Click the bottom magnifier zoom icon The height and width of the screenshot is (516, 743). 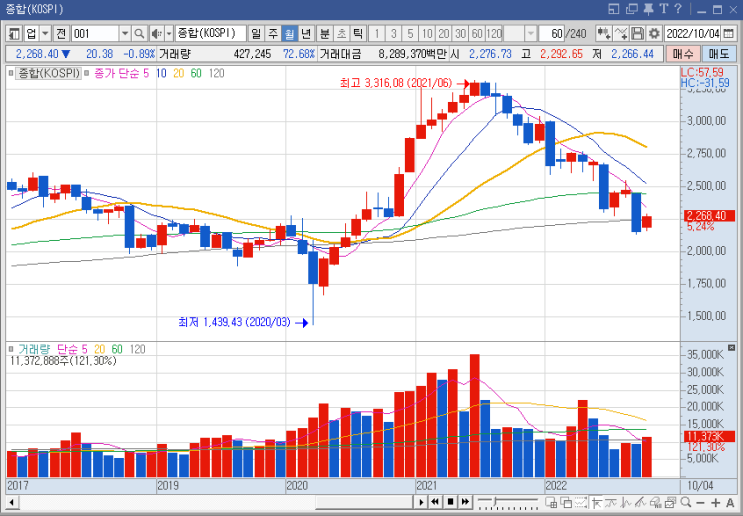[x=686, y=502]
